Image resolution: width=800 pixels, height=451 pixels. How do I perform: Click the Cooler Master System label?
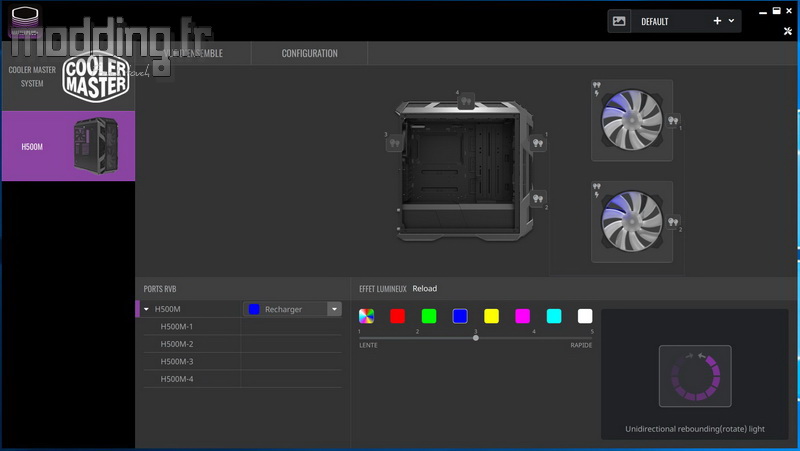point(32,77)
